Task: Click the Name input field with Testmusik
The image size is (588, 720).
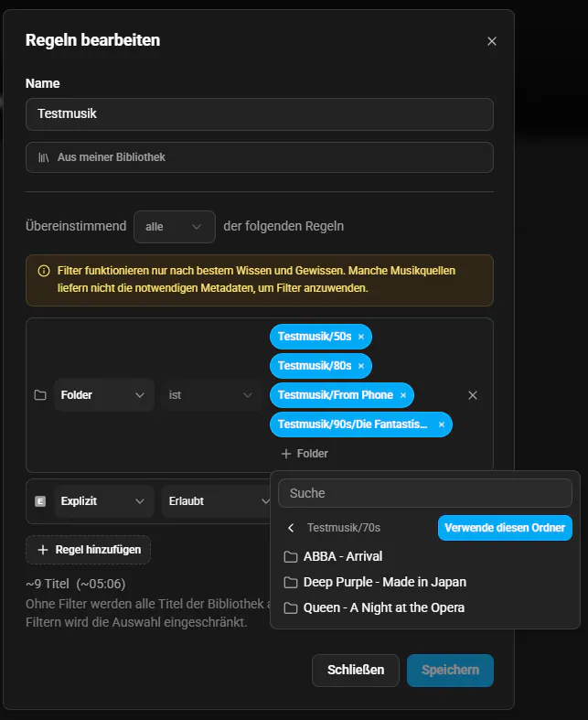Action: [x=260, y=113]
